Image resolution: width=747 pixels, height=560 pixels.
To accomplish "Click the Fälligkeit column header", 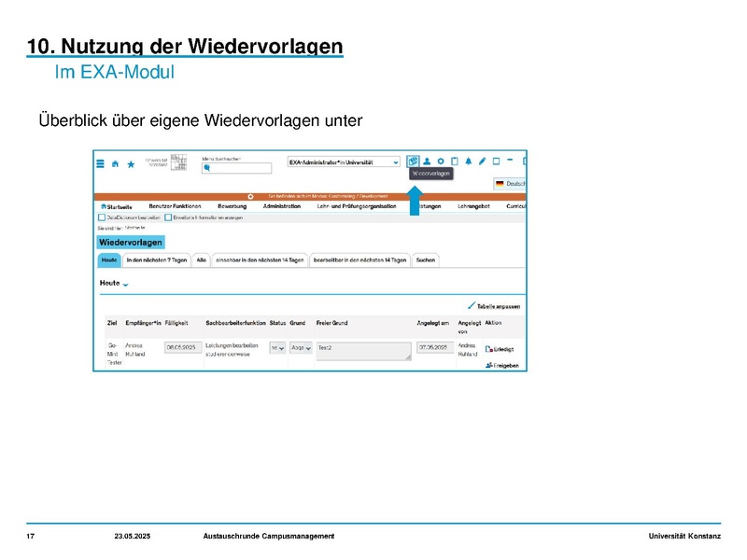I will click(176, 323).
